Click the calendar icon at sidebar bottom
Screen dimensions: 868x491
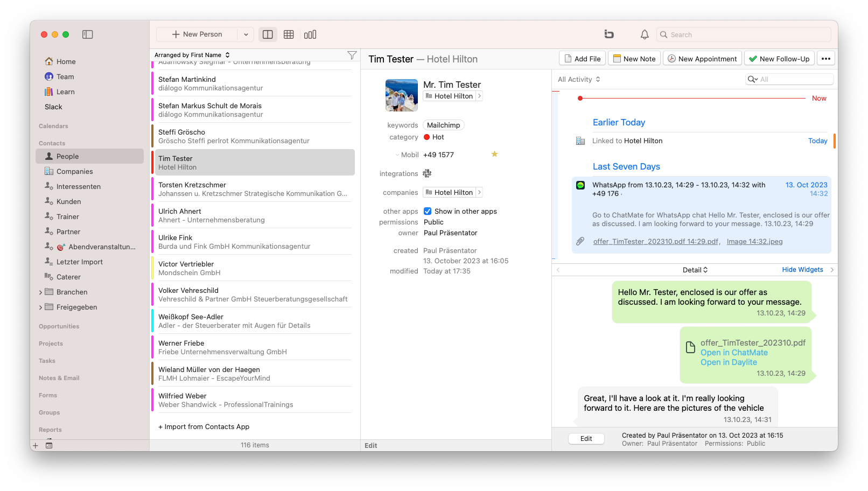49,445
